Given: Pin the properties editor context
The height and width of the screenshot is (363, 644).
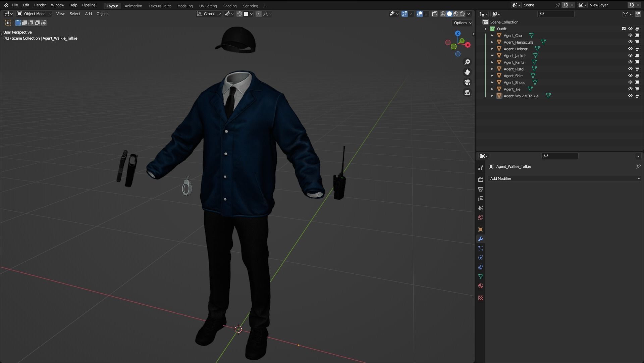Looking at the screenshot, I should [x=638, y=166].
